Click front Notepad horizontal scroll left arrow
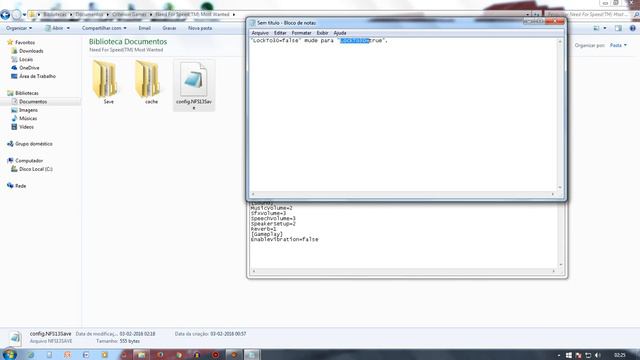 (253, 194)
